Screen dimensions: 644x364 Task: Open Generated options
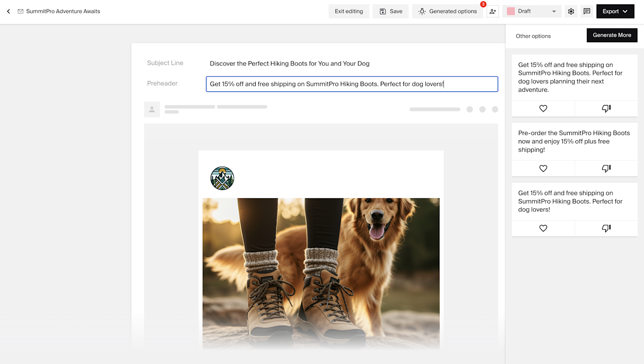(x=448, y=11)
